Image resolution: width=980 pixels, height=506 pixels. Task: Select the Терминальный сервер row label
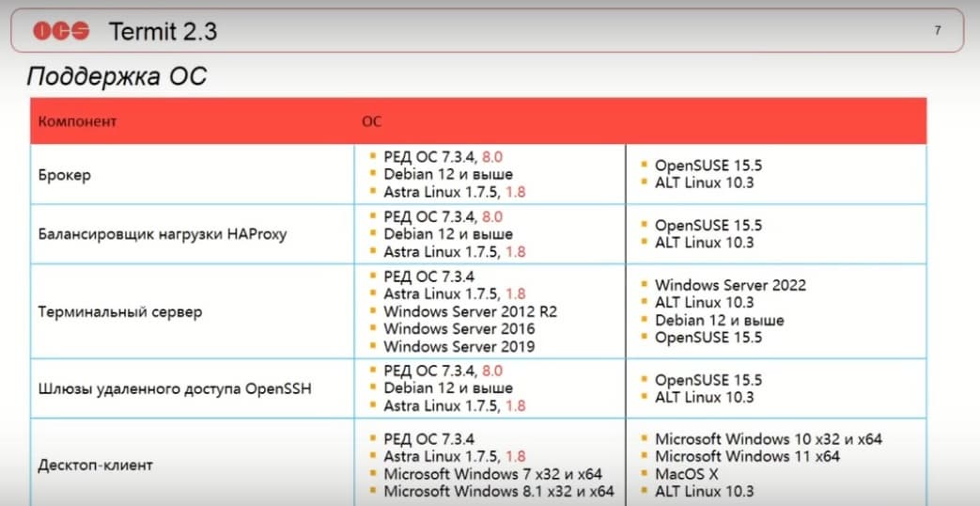(120, 311)
